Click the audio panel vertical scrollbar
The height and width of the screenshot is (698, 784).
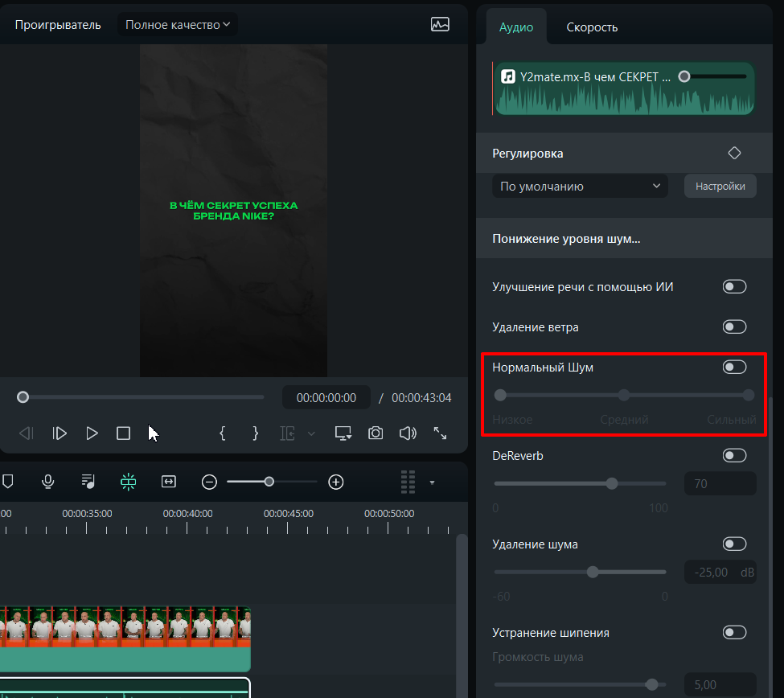770,548
